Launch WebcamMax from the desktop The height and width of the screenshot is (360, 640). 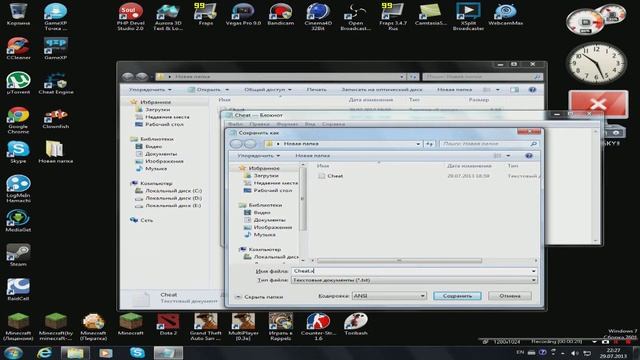tap(506, 14)
